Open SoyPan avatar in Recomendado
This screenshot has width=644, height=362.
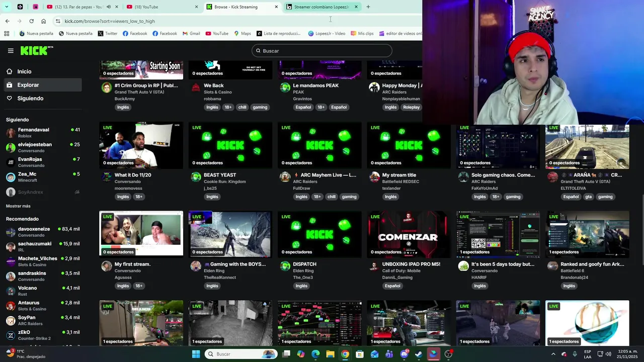click(x=11, y=320)
